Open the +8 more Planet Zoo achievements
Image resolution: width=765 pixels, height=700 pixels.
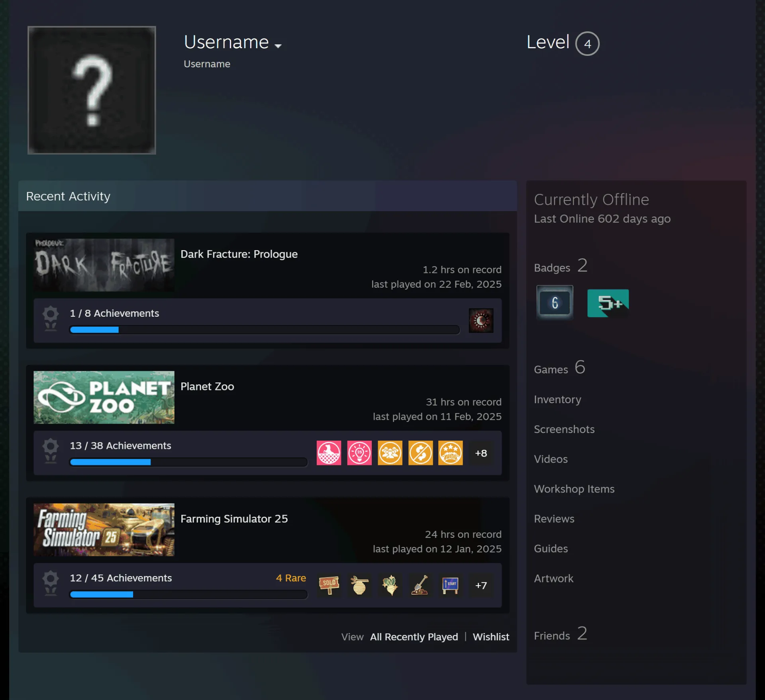click(x=481, y=453)
